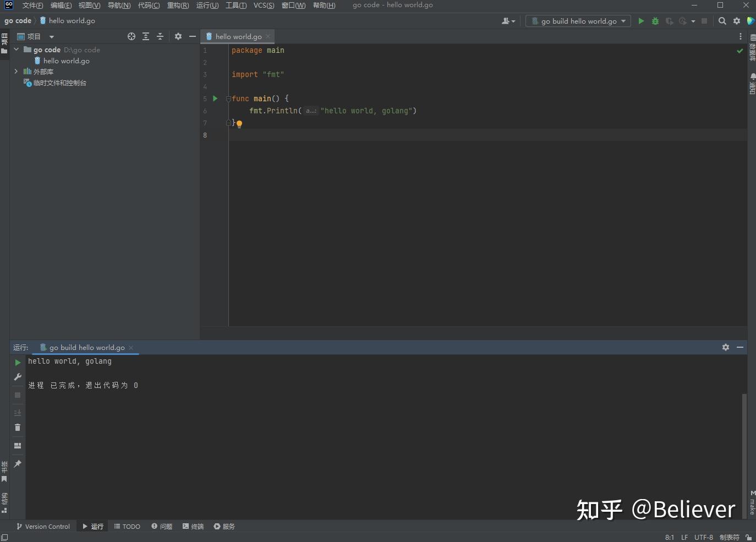Screen dimensions: 756x542
Task: Open 重构(R) menu
Action: click(178, 5)
